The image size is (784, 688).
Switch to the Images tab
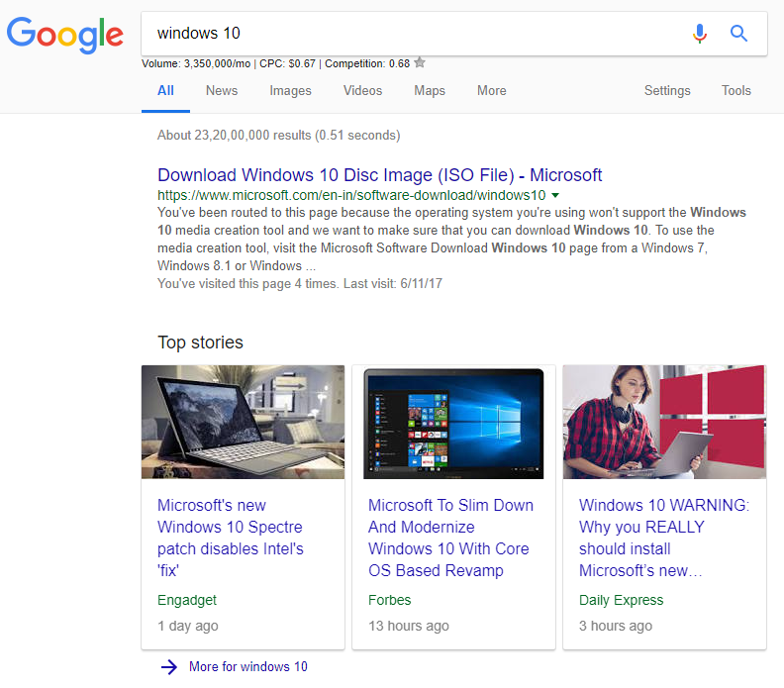click(x=290, y=90)
